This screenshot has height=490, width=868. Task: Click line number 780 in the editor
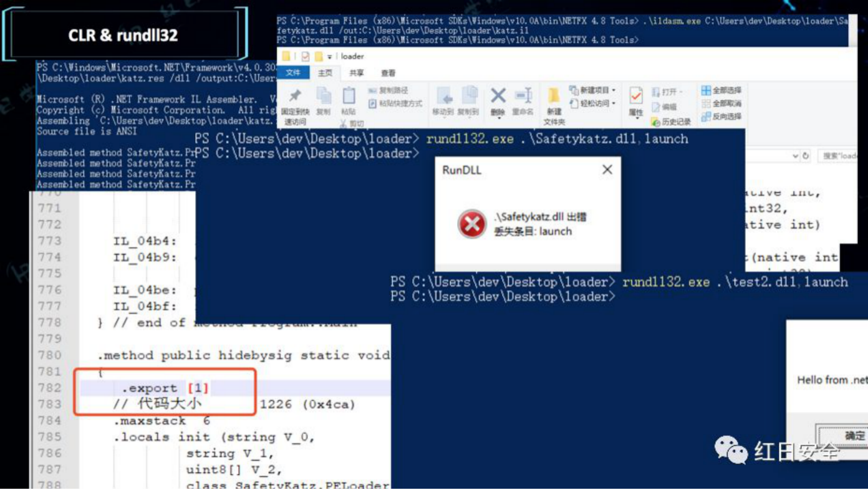(x=50, y=355)
